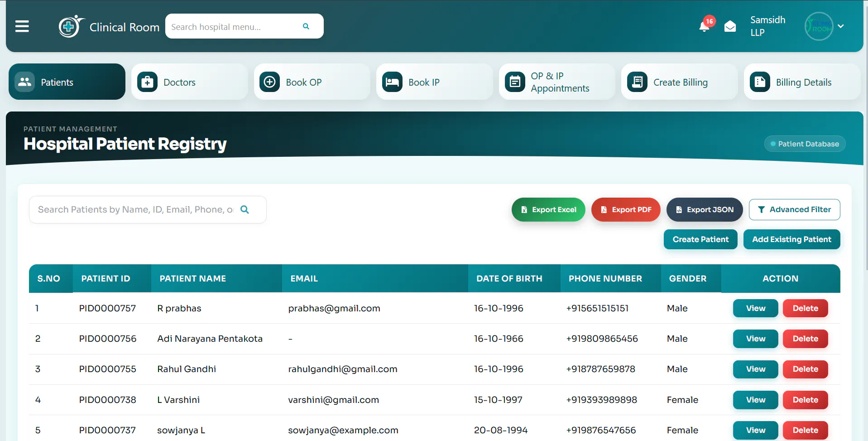The height and width of the screenshot is (441, 868).
Task: Delete L Varshini patient record
Action: coord(805,400)
